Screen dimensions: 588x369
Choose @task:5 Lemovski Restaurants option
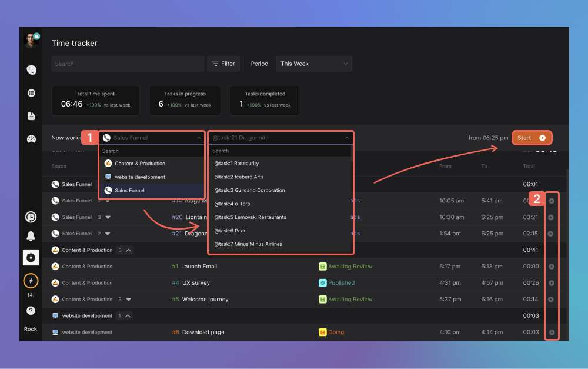(x=250, y=217)
